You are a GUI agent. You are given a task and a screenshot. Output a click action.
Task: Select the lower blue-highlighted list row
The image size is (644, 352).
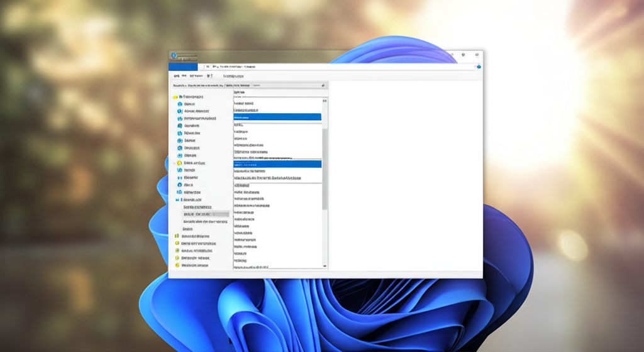277,163
